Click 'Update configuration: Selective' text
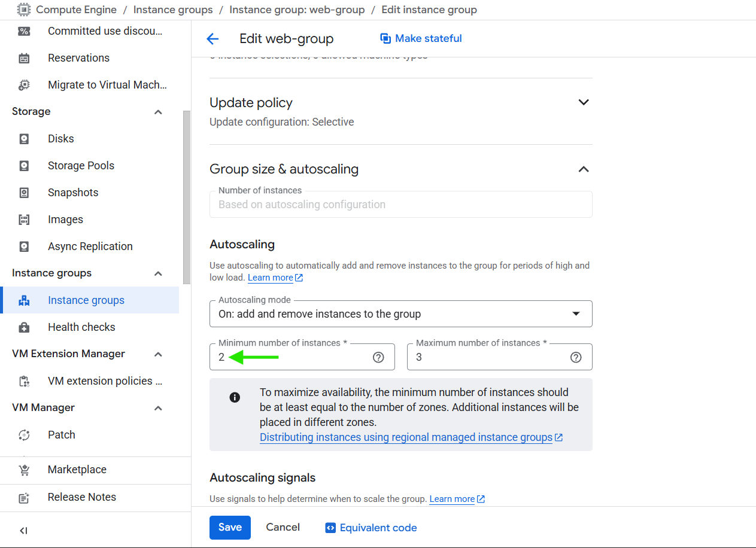The height and width of the screenshot is (548, 756). [x=282, y=122]
